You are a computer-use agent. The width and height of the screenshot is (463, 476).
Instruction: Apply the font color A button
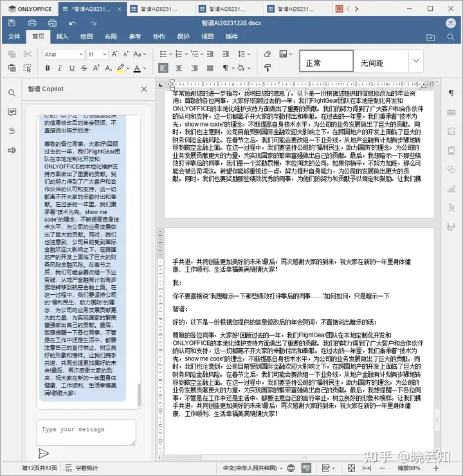coord(137,68)
